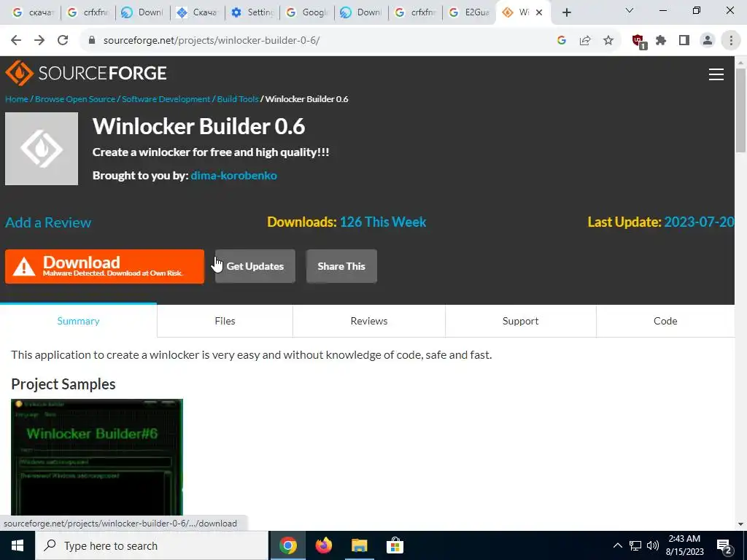Click the 2023-07-20 last update link
This screenshot has width=747, height=560.
[699, 222]
